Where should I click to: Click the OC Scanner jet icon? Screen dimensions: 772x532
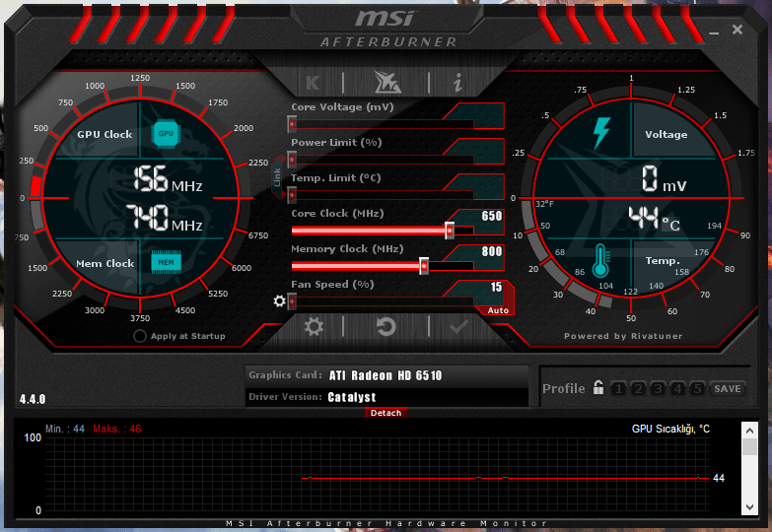(386, 82)
